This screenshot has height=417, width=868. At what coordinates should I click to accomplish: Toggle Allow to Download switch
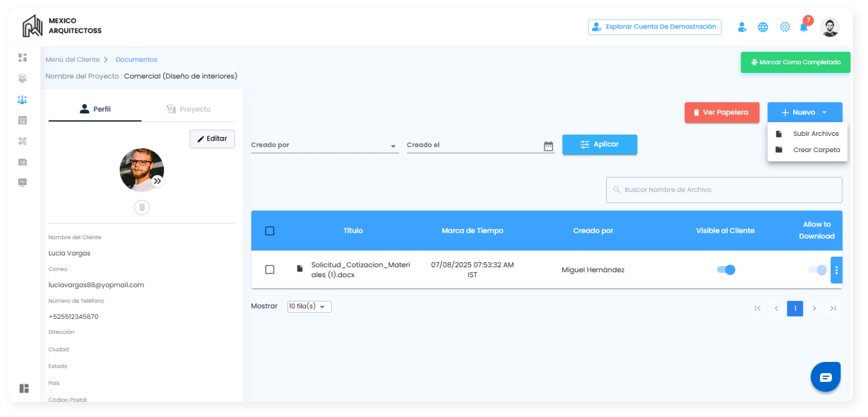coord(818,270)
